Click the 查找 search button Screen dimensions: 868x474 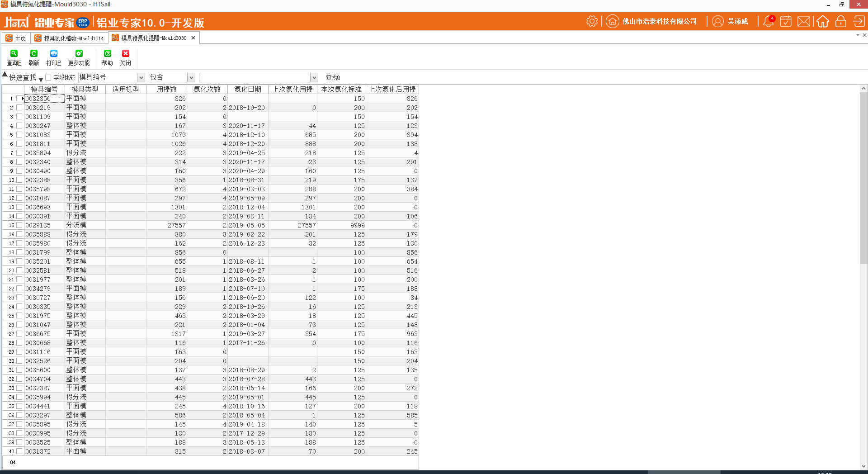[333, 78]
